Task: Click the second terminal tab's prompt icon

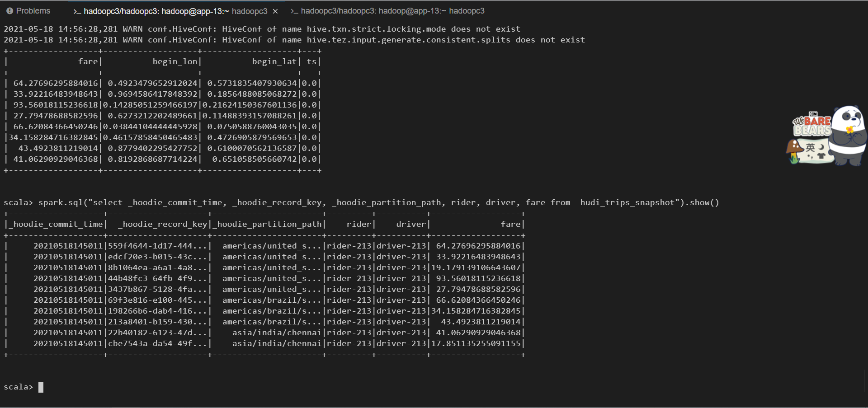Action: (x=294, y=11)
